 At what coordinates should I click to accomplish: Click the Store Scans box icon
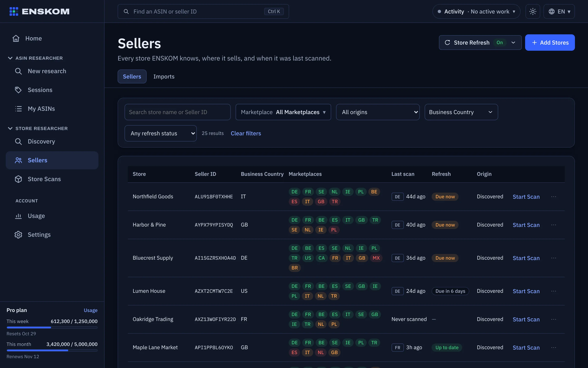(x=18, y=179)
